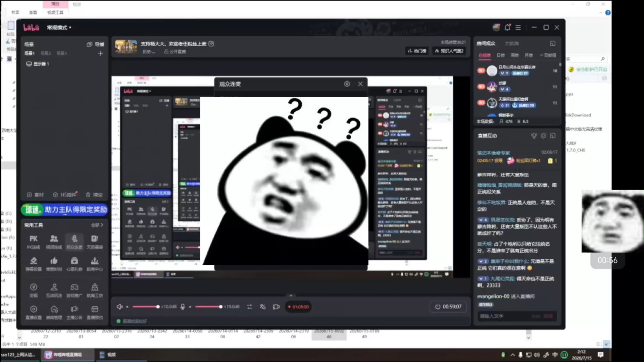Image resolution: width=644 pixels, height=362 pixels.
Task: Toggle the recording button showing 01:05:00
Action: (298, 307)
